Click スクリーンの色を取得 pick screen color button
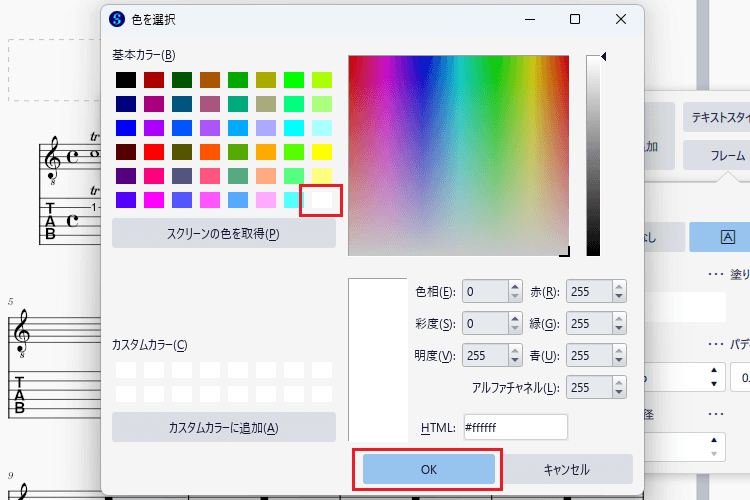 click(x=223, y=233)
